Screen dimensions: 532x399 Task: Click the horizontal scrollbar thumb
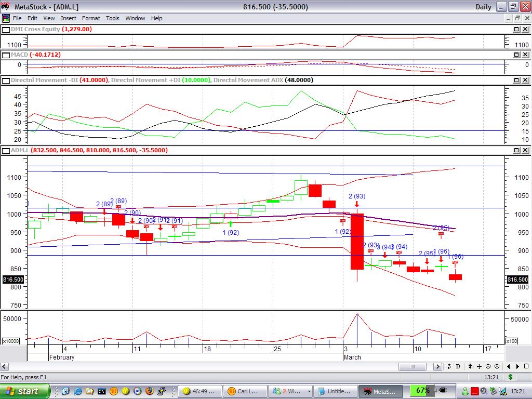(412, 366)
